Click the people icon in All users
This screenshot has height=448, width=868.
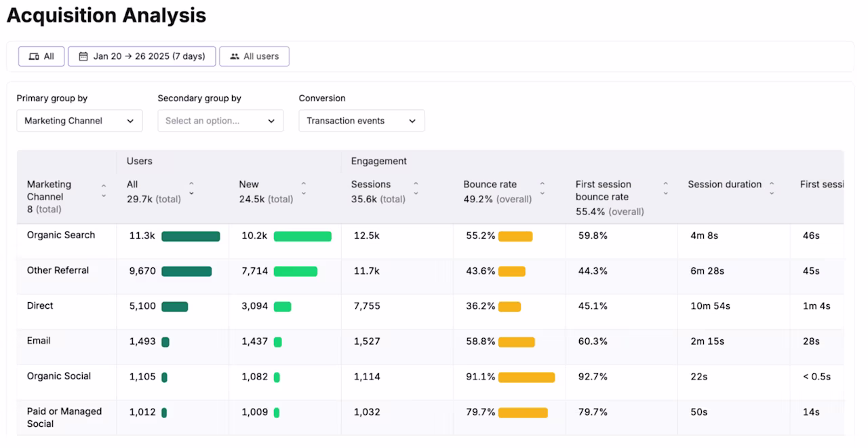(x=235, y=56)
